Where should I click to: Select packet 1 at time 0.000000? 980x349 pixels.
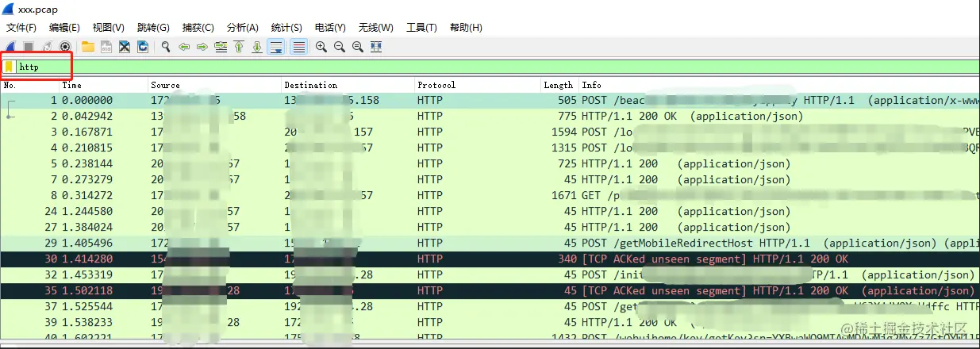click(x=490, y=100)
